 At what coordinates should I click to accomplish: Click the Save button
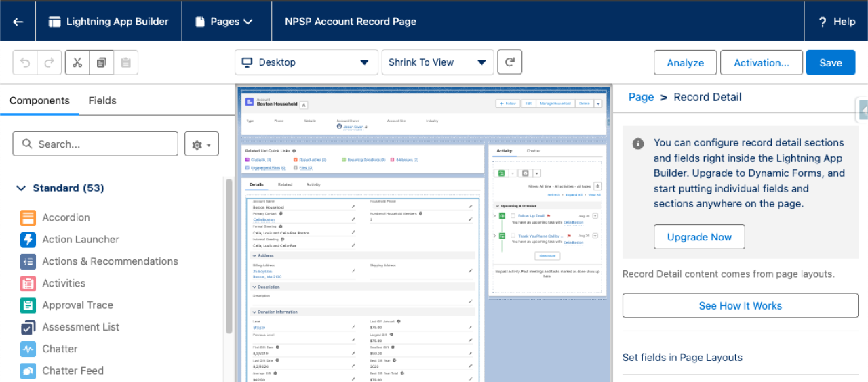click(831, 62)
